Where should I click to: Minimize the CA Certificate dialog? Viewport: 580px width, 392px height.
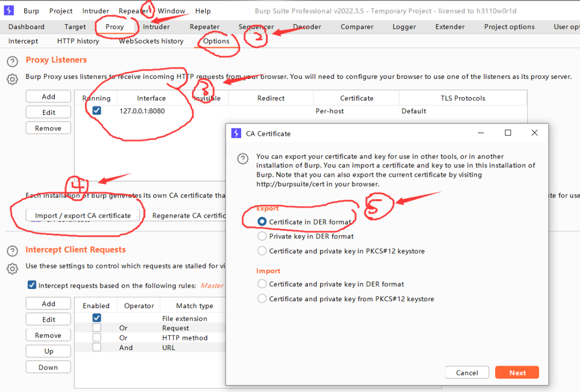[481, 133]
